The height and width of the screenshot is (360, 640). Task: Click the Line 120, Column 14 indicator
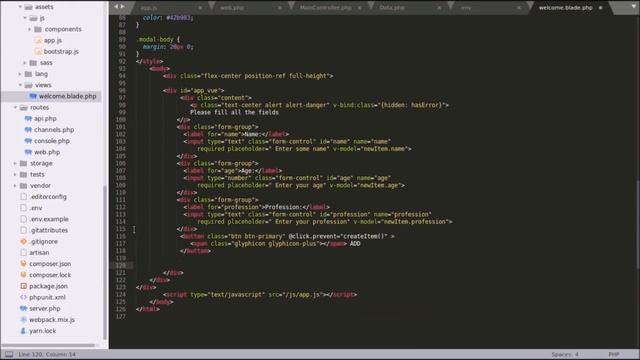pos(47,354)
